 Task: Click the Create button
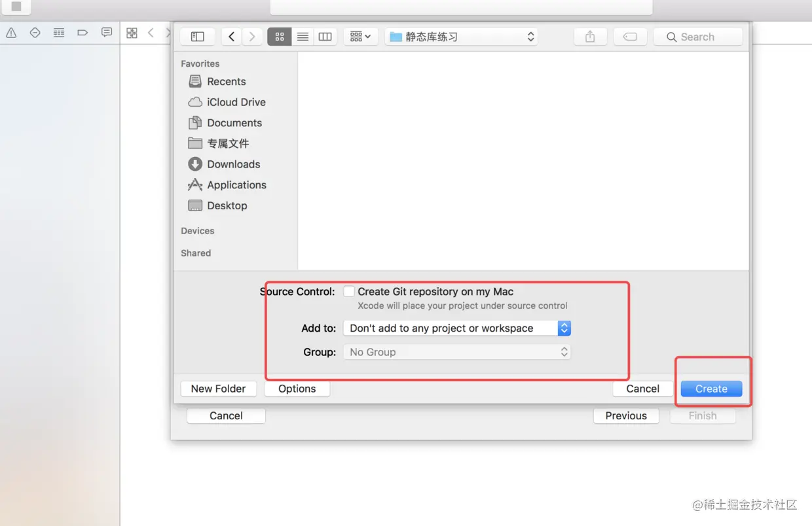pyautogui.click(x=711, y=389)
